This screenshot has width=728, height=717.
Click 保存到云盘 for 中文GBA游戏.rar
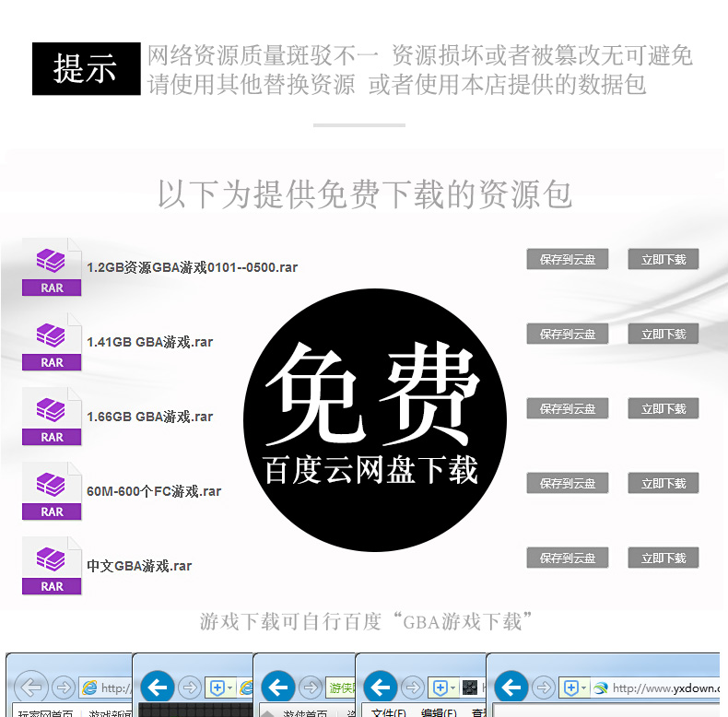568,558
